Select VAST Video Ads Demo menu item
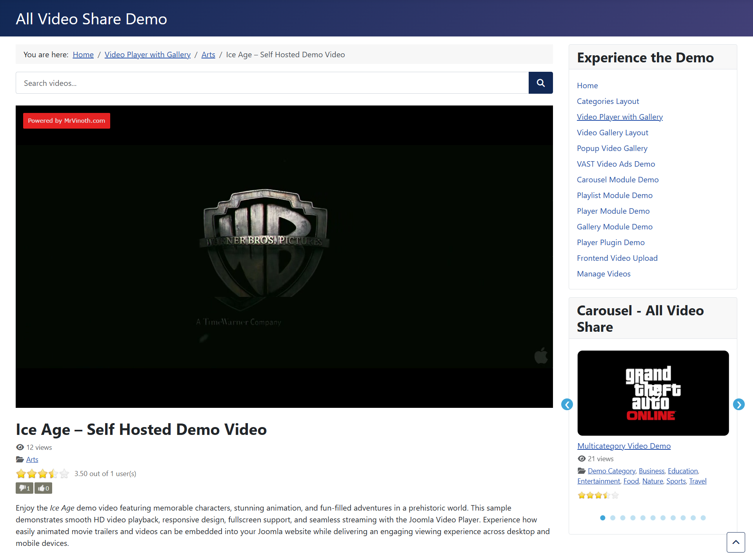The image size is (753, 560). tap(616, 164)
